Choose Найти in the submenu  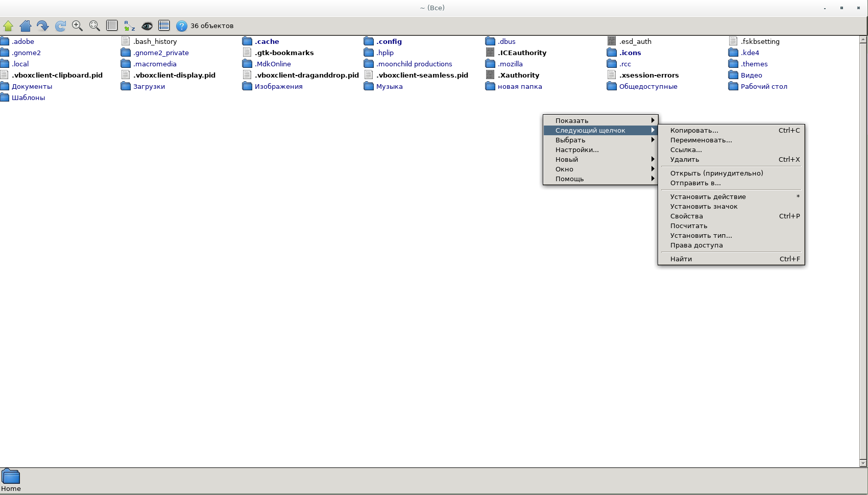[731, 259]
